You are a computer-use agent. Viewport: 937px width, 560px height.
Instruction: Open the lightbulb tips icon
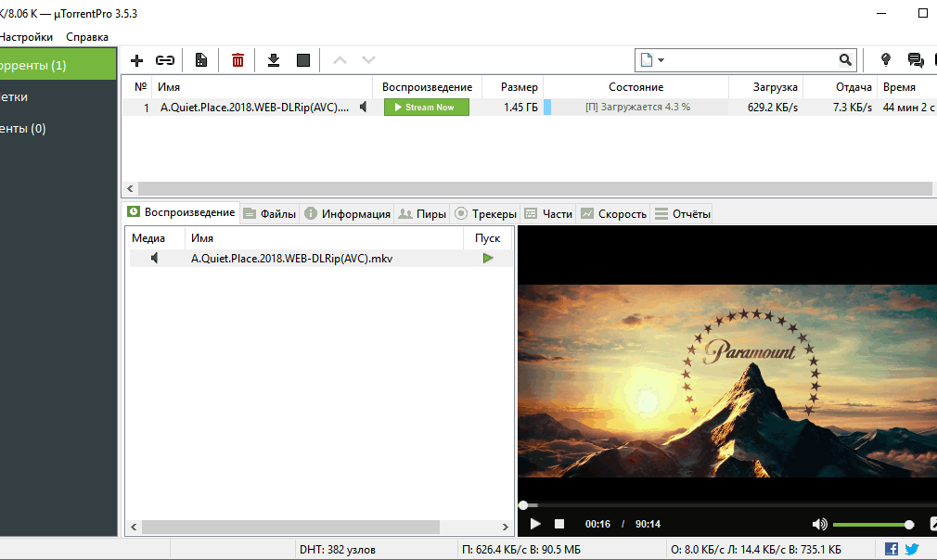(886, 59)
